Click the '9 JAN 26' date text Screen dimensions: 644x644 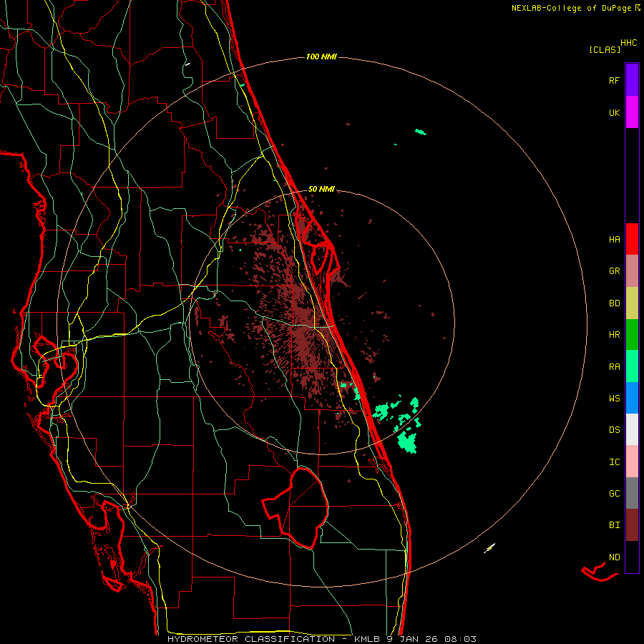[412, 639]
